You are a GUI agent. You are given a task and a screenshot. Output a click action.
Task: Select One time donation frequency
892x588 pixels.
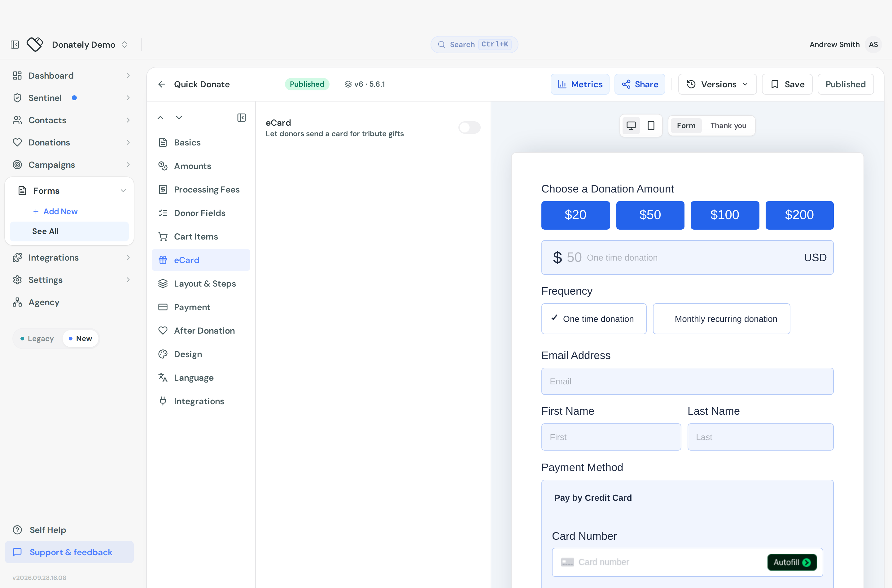594,319
